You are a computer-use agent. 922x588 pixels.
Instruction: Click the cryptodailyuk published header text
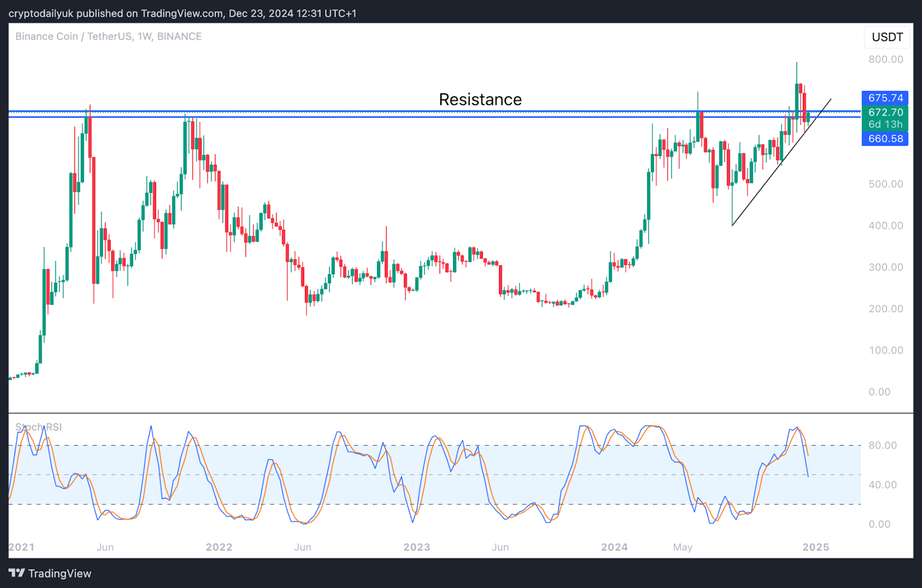182,13
